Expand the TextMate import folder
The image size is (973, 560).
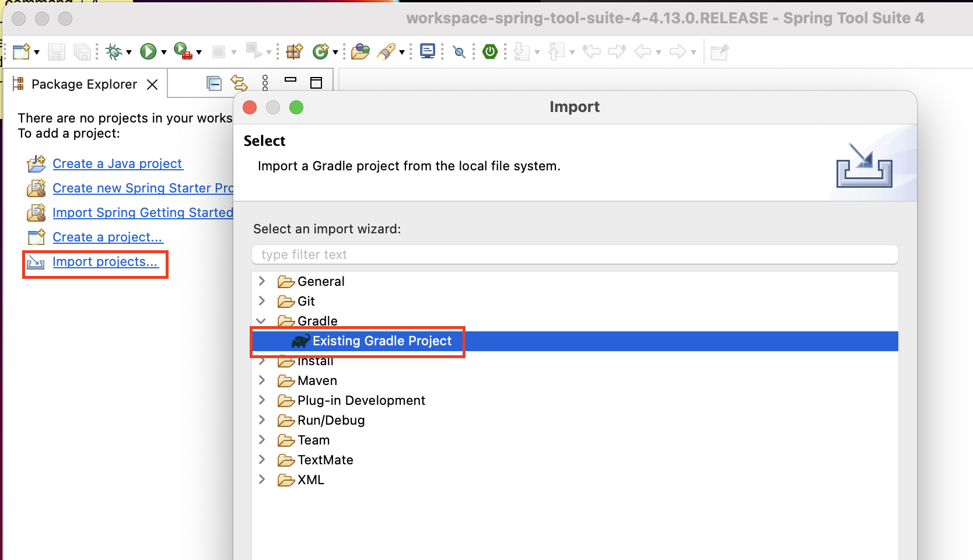point(262,460)
